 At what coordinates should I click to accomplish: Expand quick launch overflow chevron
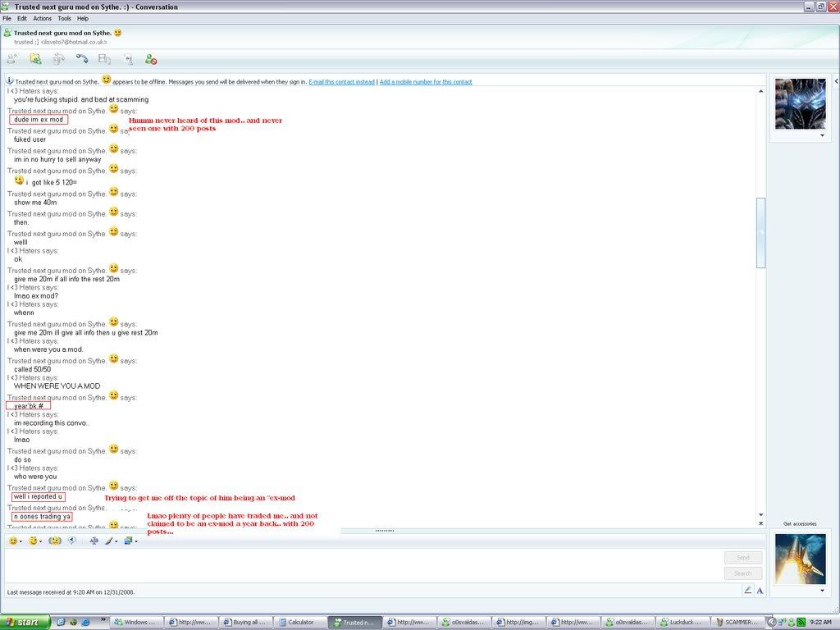(x=103, y=620)
